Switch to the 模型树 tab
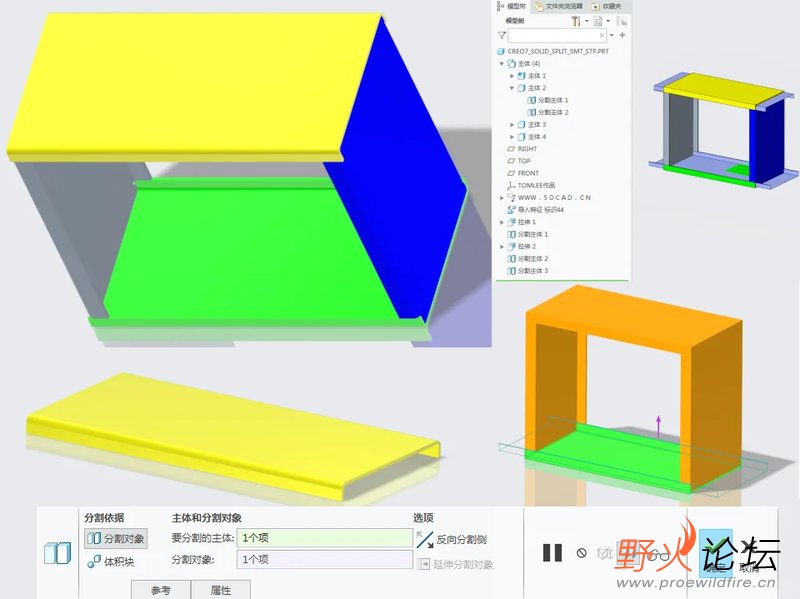 512,6
